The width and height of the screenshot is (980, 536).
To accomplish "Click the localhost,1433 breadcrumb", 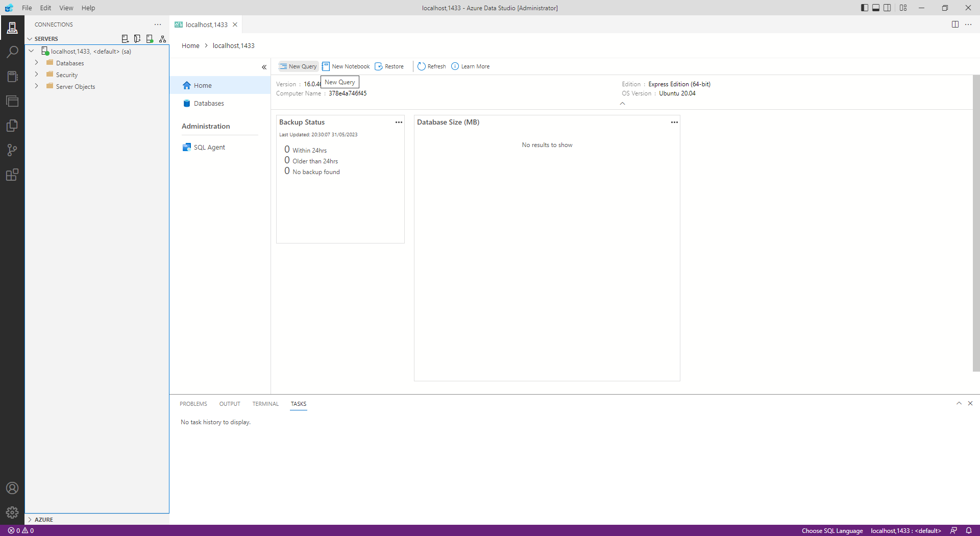I will coord(233,45).
